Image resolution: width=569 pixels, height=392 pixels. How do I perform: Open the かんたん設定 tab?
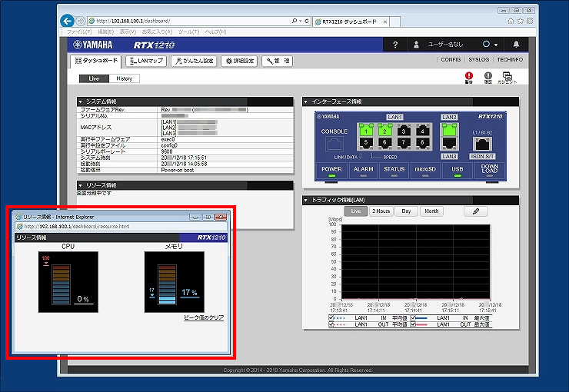click(194, 61)
